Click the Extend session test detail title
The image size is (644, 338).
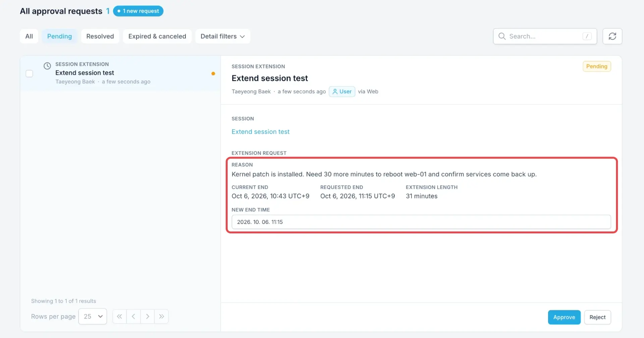coord(270,78)
